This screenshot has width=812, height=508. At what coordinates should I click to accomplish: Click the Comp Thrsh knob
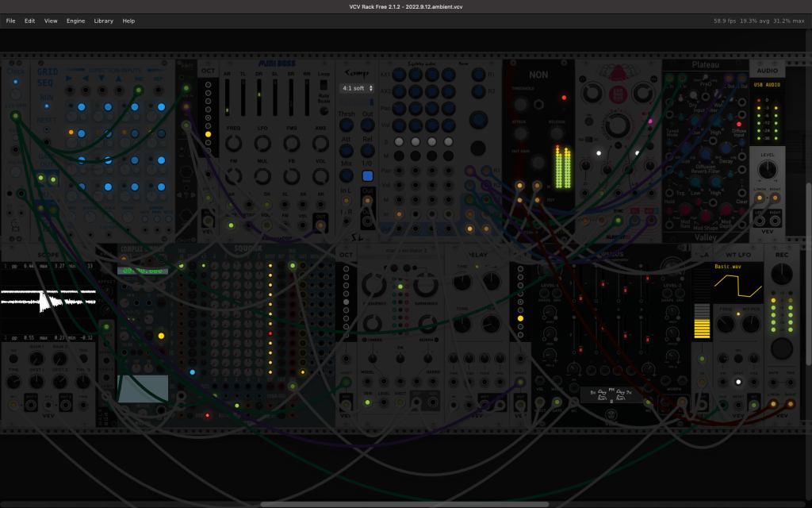[x=346, y=125]
